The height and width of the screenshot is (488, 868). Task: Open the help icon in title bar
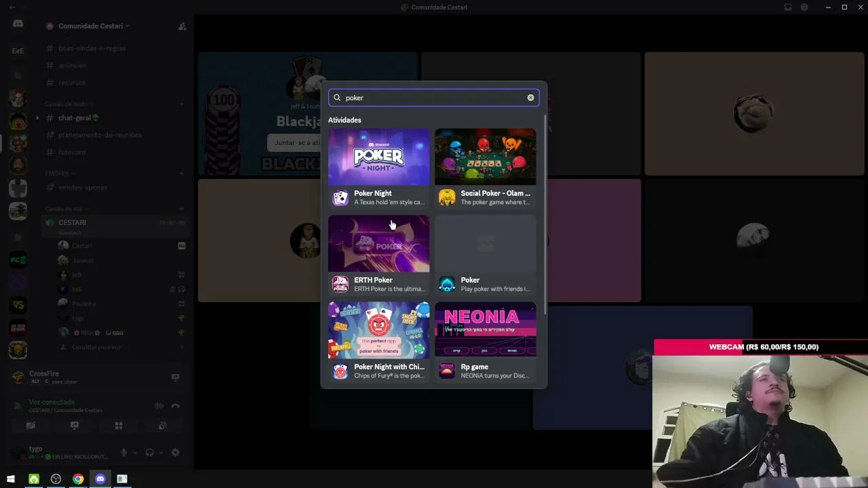(804, 7)
